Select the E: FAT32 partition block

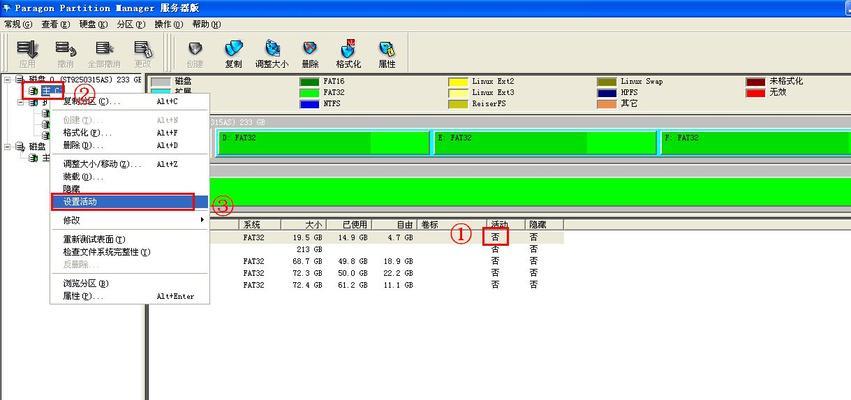(544, 142)
